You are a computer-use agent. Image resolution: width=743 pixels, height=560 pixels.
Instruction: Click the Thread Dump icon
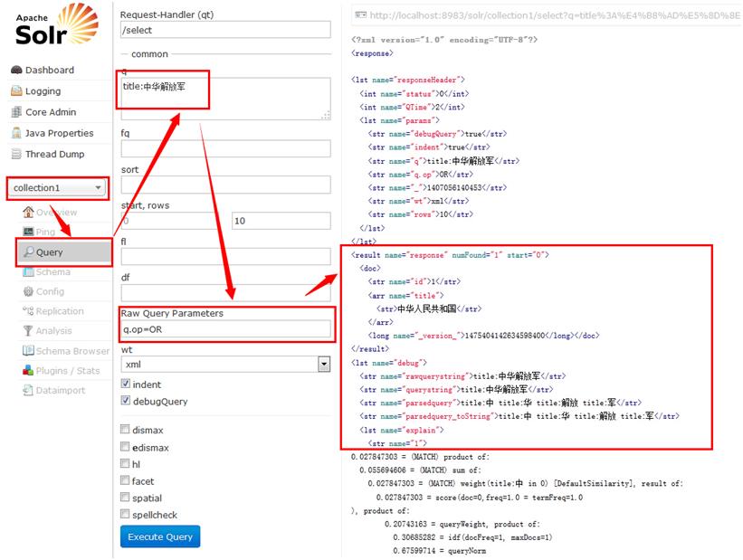click(16, 154)
